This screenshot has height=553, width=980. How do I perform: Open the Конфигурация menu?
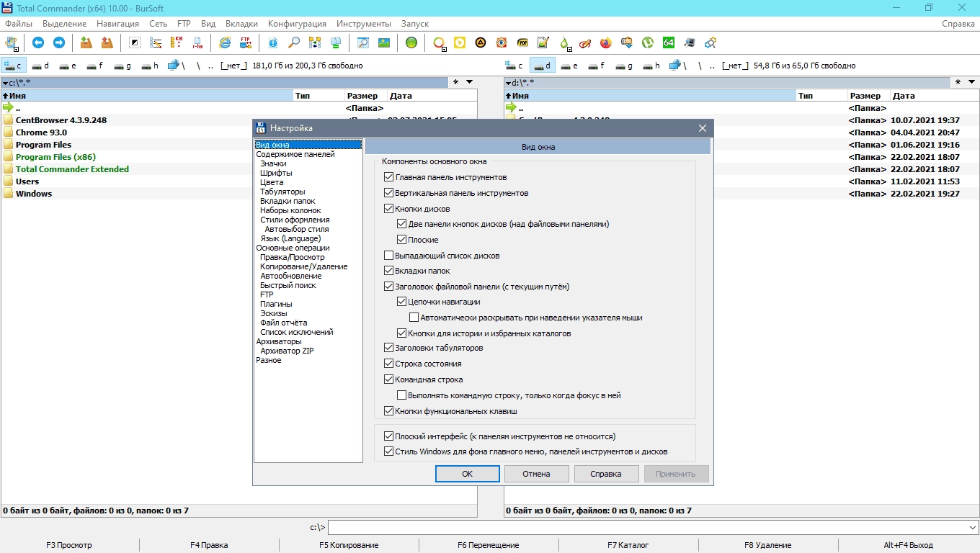[x=297, y=24]
